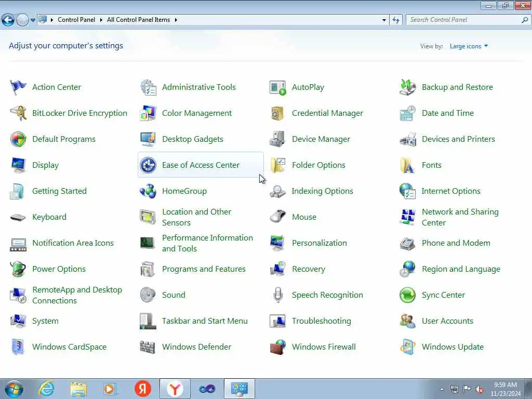Viewport: 532px width, 399px height.
Task: Open RemoteApp and Desktop Connections link
Action: pos(77,295)
